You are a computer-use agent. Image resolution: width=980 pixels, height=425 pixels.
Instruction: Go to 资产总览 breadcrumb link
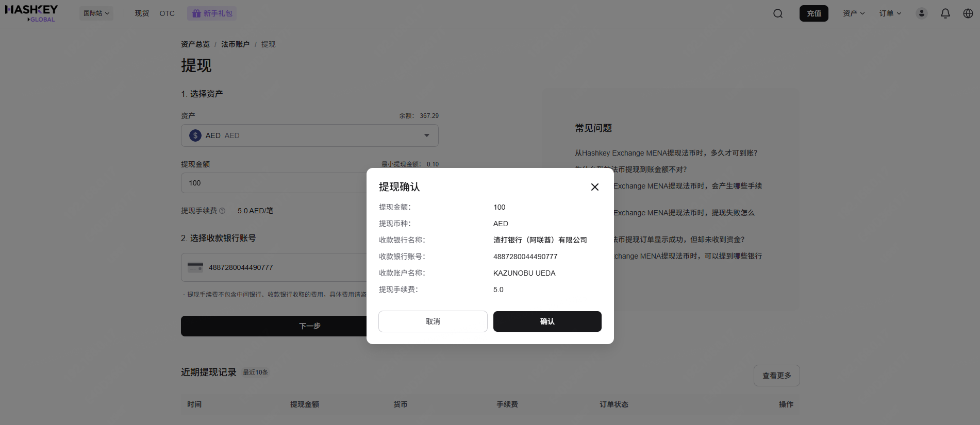pyautogui.click(x=195, y=44)
